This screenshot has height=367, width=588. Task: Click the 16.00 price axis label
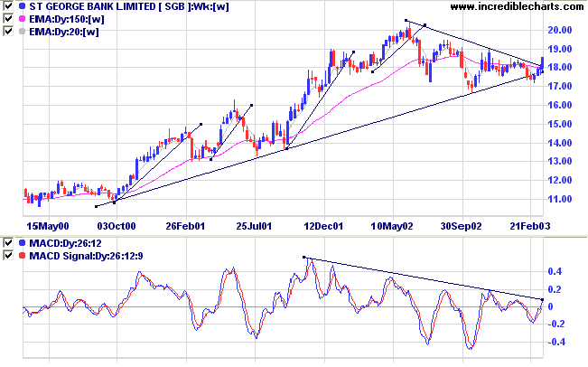[x=560, y=105]
